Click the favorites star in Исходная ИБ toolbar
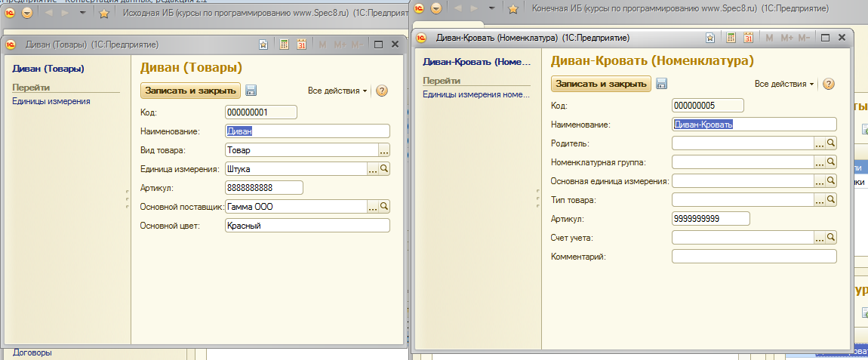The width and height of the screenshot is (868, 360). (104, 13)
